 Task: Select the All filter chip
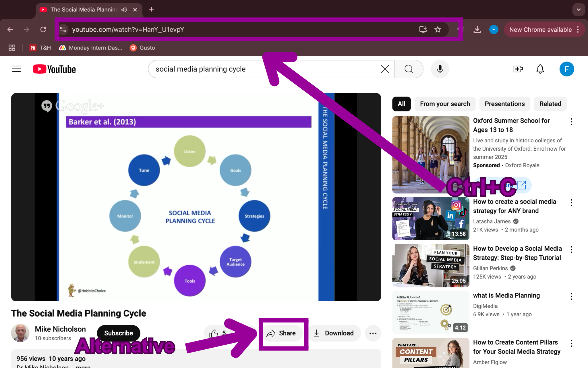click(401, 104)
